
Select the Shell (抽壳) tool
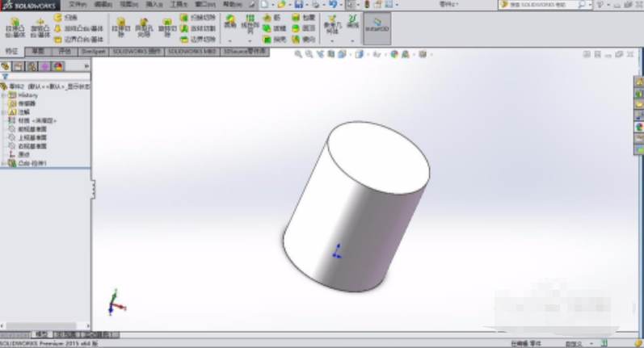pos(274,40)
